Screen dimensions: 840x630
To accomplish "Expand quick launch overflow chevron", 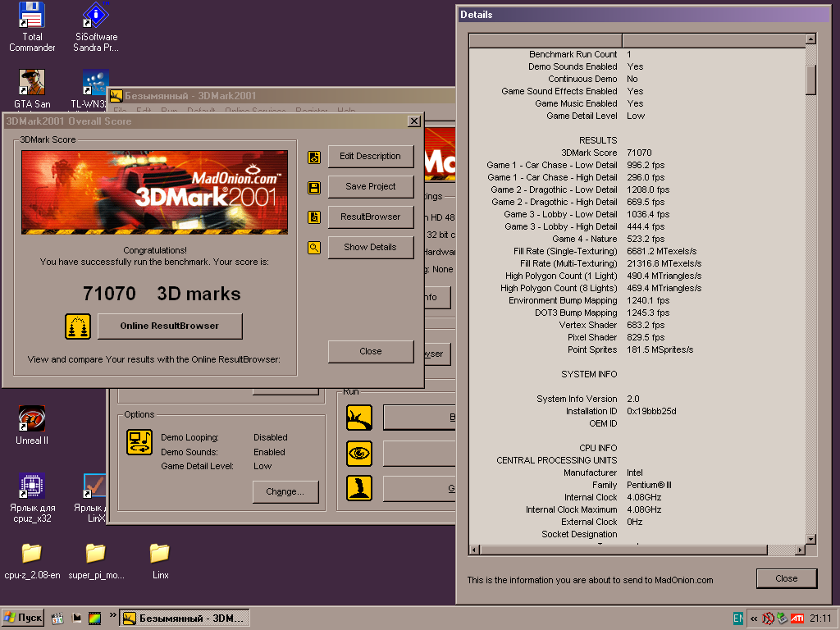I will coord(112,615).
